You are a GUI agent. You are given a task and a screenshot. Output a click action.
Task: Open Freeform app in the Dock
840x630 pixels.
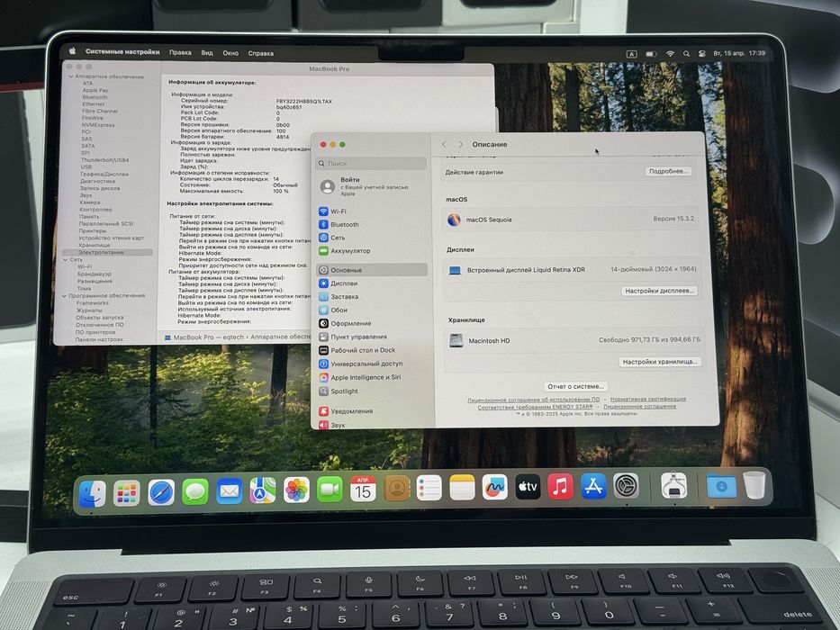coord(494,487)
